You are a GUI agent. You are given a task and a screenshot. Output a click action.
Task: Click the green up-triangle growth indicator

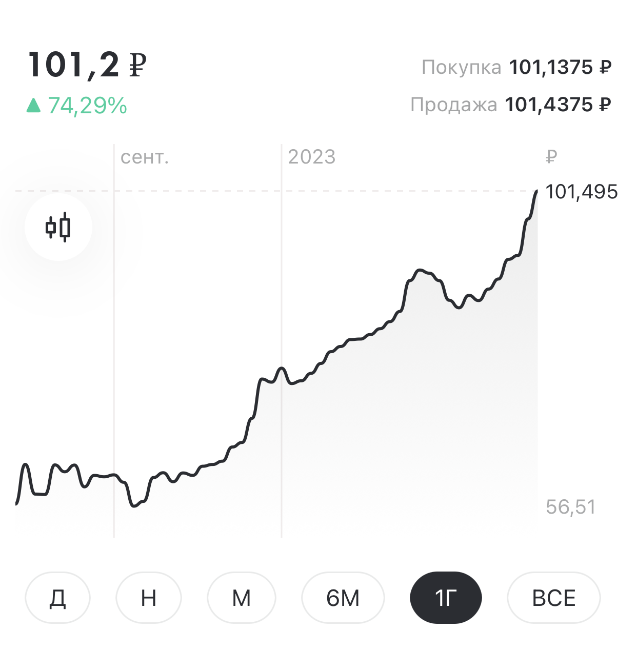pyautogui.click(x=33, y=106)
